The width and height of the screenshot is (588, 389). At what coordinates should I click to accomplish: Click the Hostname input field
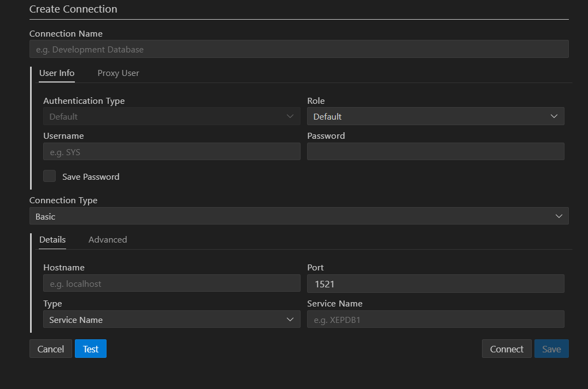coord(172,284)
